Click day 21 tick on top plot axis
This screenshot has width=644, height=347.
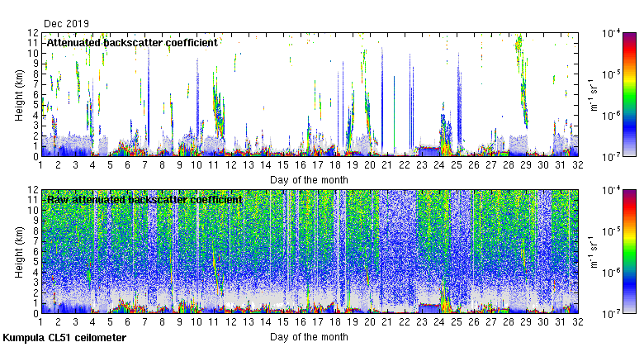pos(387,165)
